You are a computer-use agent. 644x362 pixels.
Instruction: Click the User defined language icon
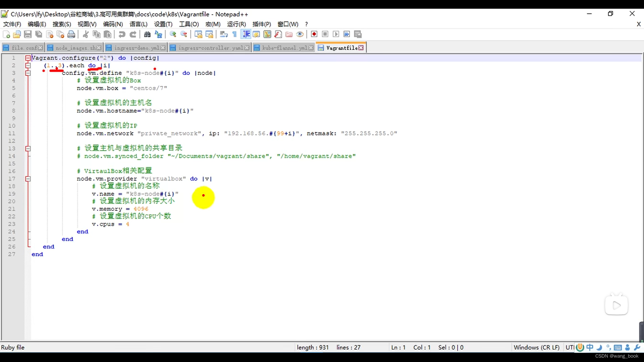(256, 34)
